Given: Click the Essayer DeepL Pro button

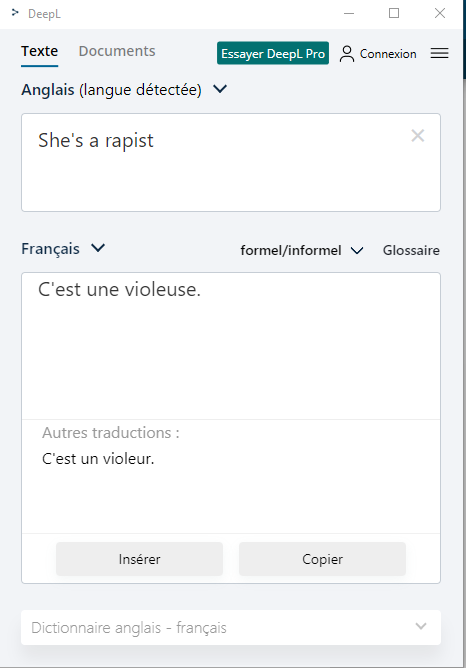Looking at the screenshot, I should pyautogui.click(x=273, y=53).
